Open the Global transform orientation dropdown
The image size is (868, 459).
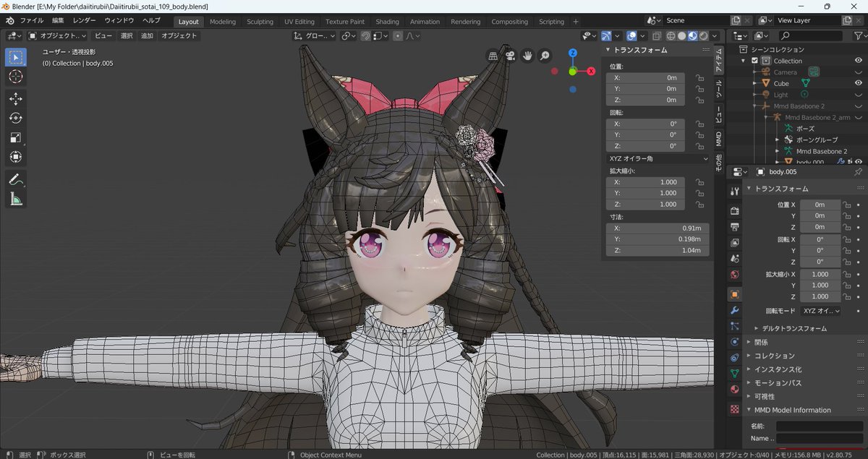click(x=315, y=35)
